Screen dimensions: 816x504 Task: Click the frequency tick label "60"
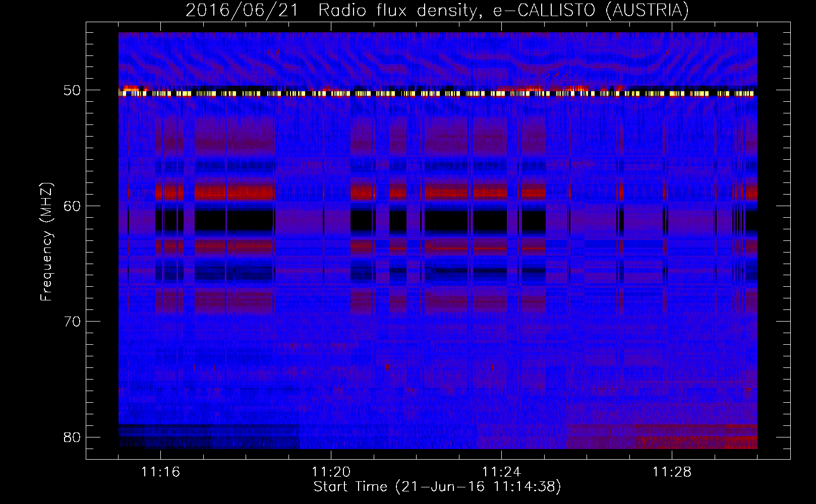tap(73, 206)
